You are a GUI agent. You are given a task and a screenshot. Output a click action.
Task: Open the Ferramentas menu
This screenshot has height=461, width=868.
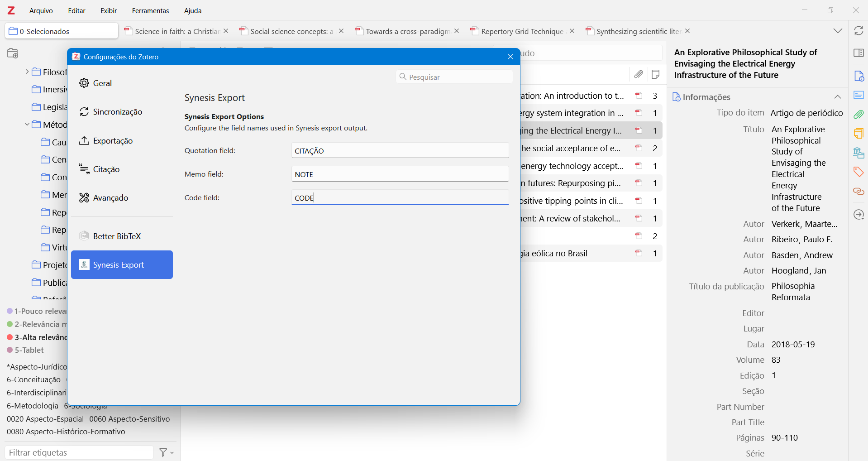[150, 10]
